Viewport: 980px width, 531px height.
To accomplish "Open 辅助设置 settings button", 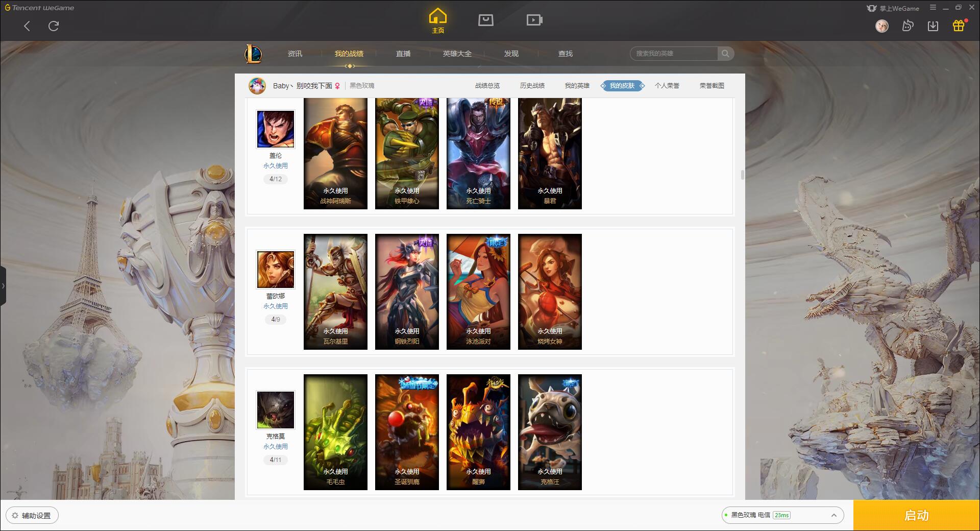I will [x=32, y=516].
